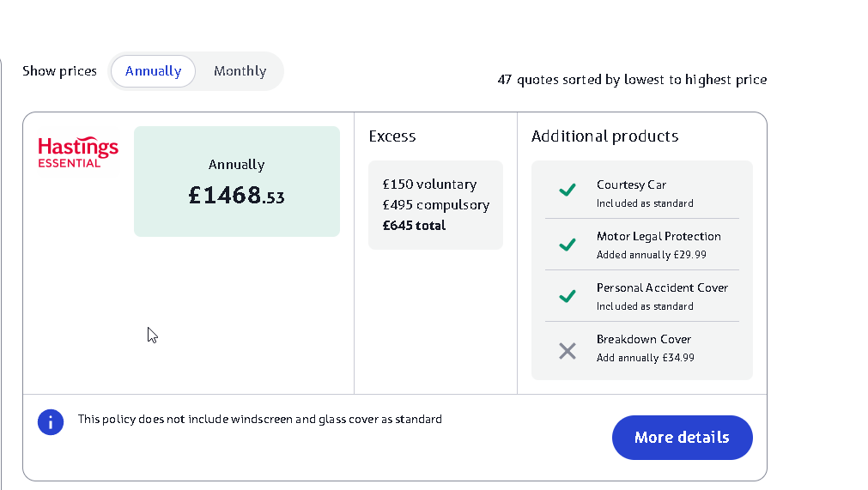Select the Courtesy Car label

click(631, 185)
